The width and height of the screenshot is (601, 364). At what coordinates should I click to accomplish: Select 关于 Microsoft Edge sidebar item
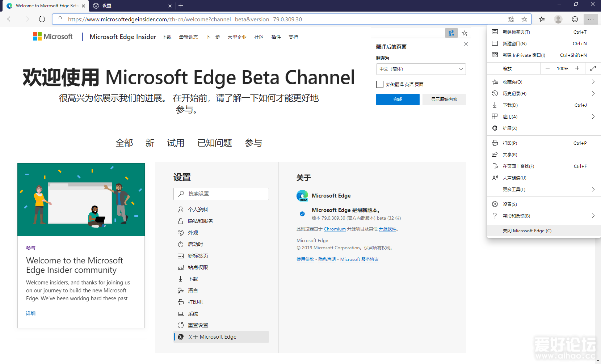(x=221, y=337)
